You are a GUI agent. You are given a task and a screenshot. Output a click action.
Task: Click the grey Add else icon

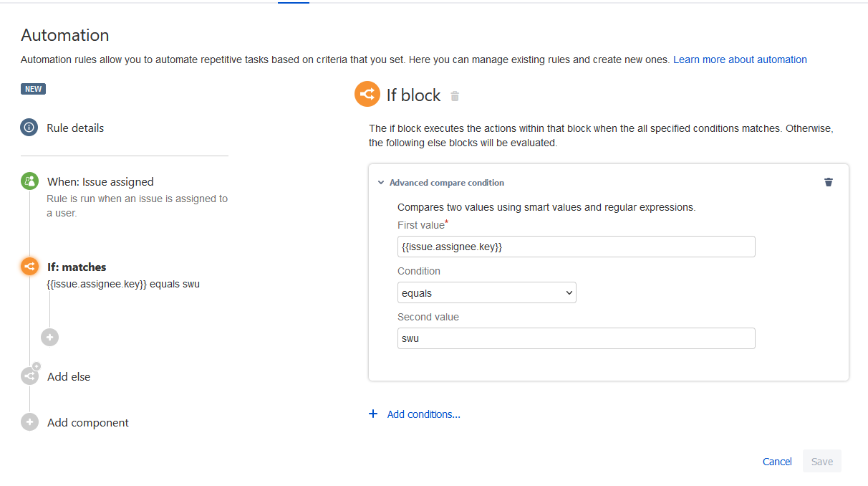(x=29, y=376)
